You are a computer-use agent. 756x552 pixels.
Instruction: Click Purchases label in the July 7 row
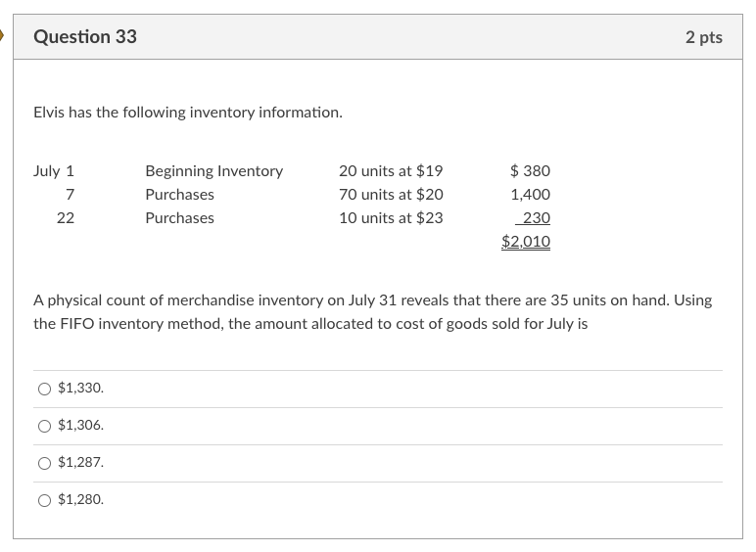pos(179,195)
